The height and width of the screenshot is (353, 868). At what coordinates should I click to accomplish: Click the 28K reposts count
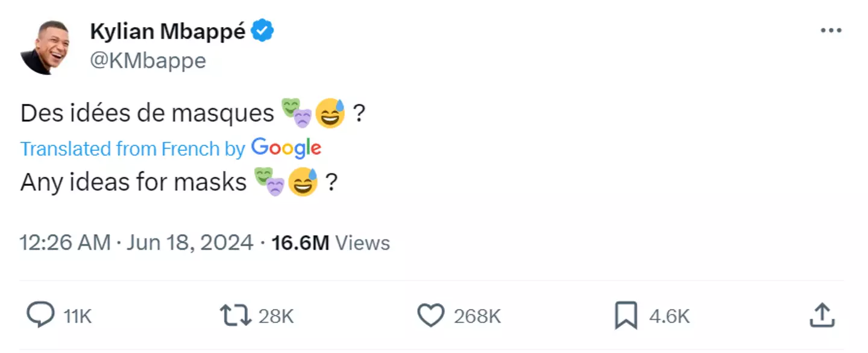(276, 316)
